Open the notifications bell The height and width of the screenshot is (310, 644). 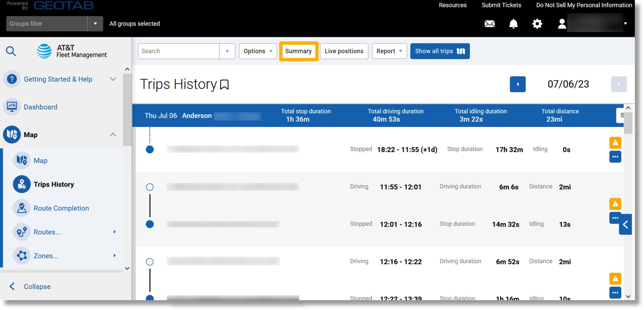(513, 24)
